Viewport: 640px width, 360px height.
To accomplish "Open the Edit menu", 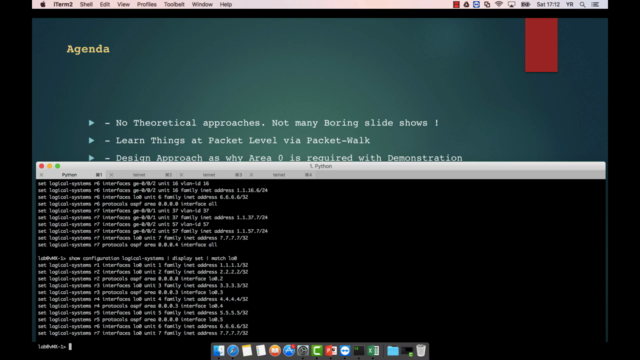I will [105, 4].
